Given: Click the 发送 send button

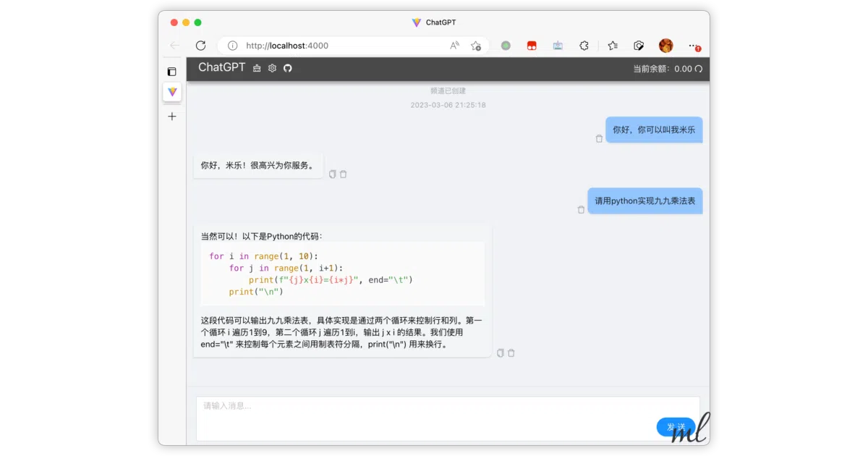Looking at the screenshot, I should 676,426.
